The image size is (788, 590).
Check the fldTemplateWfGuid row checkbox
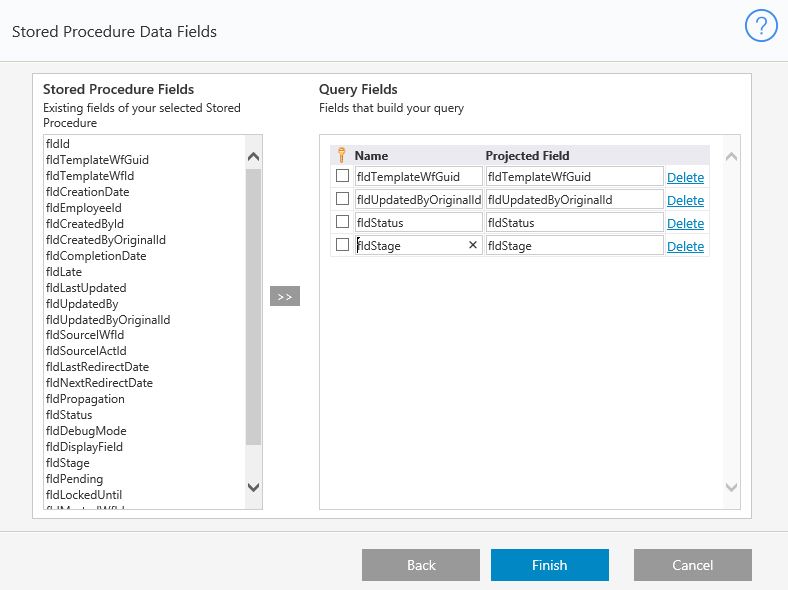[342, 176]
